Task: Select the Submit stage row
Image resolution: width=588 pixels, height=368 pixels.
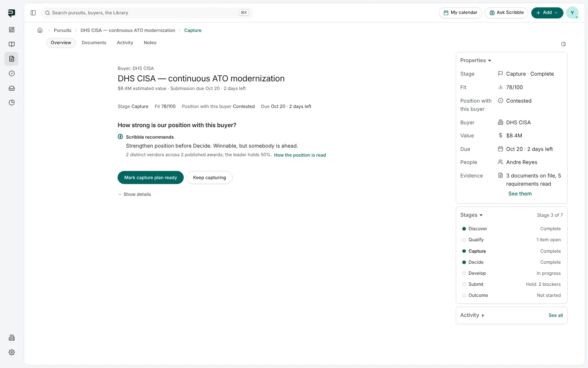Action: [512, 285]
